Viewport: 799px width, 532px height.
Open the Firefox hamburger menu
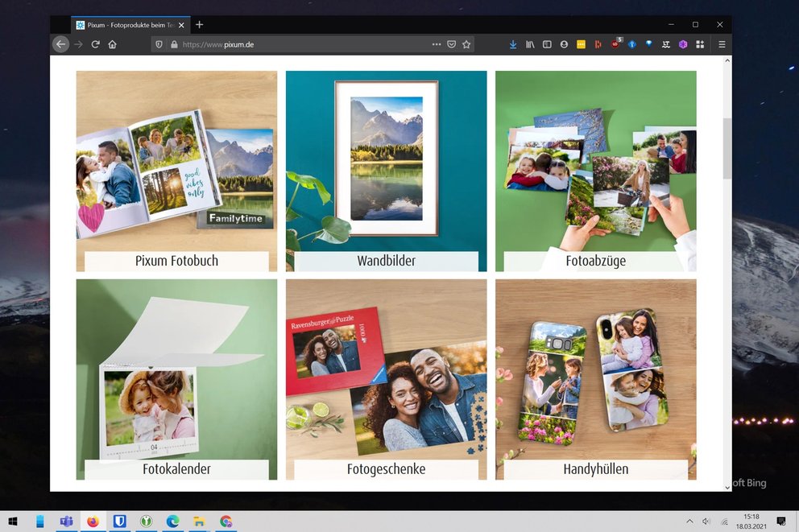point(722,44)
